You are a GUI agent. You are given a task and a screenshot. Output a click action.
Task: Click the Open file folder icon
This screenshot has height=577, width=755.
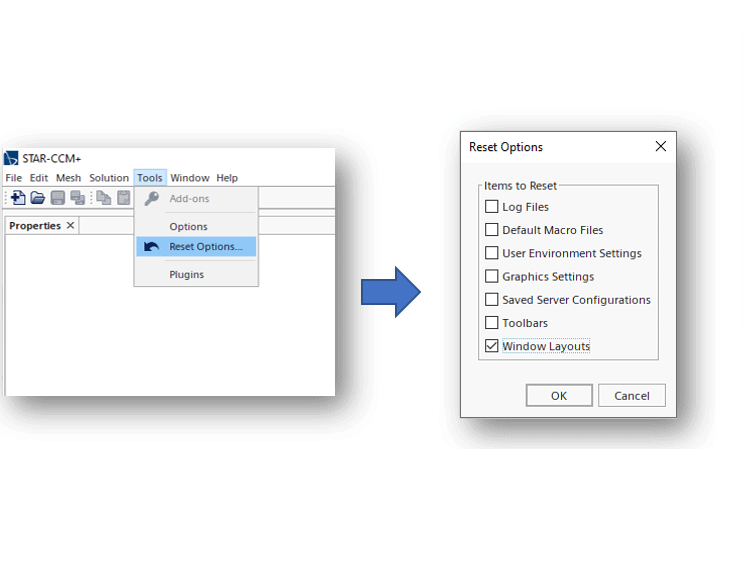[x=38, y=198]
